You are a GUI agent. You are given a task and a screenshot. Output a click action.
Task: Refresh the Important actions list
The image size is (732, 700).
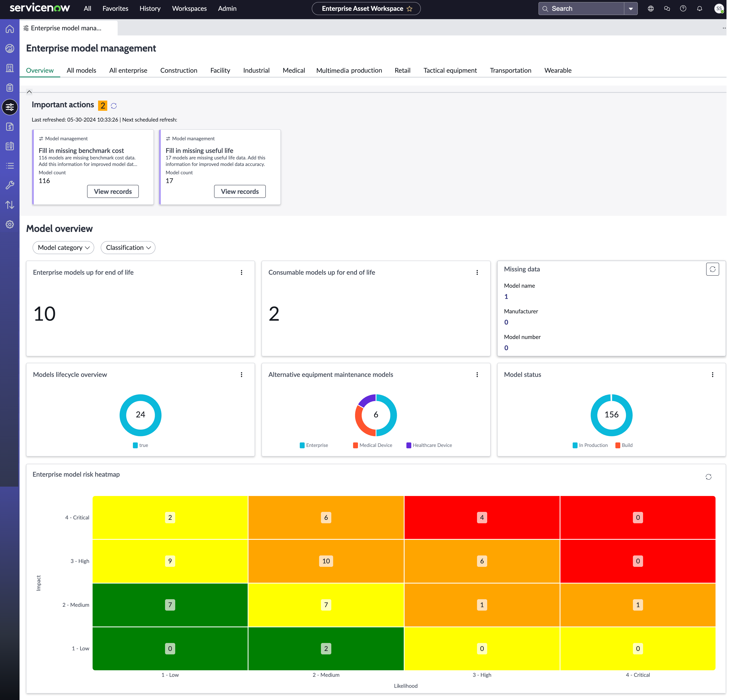114,106
